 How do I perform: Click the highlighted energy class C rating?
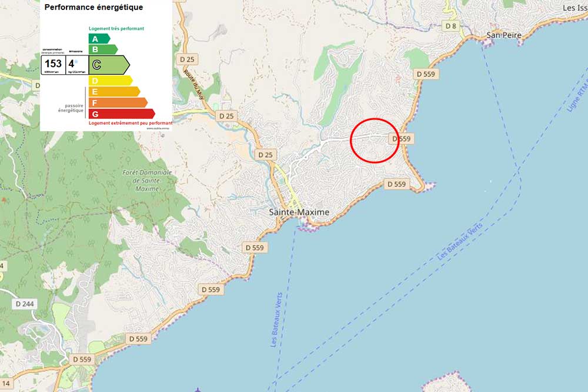tap(108, 65)
